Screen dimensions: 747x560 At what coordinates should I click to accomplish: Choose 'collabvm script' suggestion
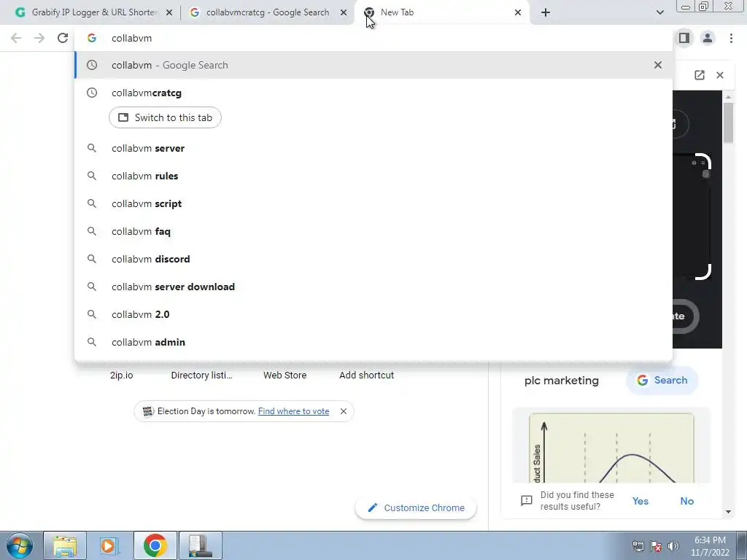373,204
